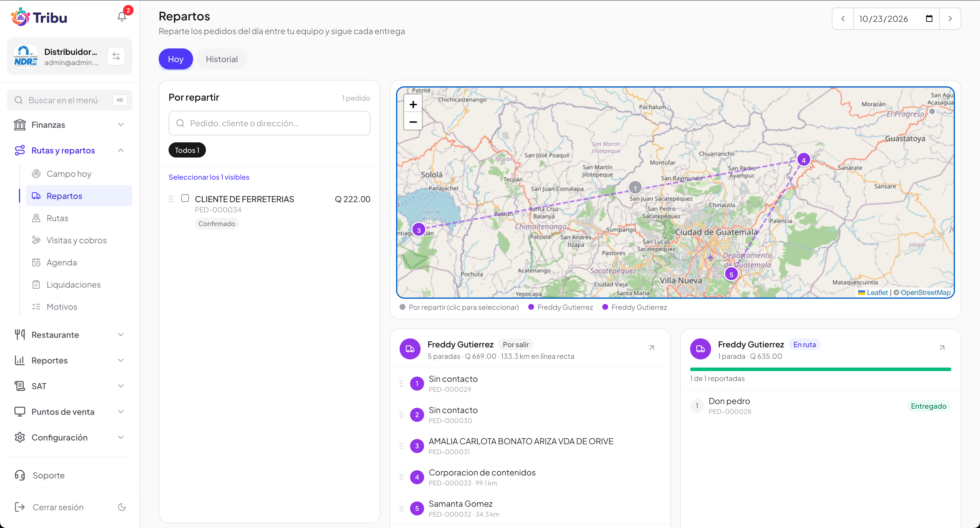This screenshot has height=528, width=980.
Task: Toggle dark mode moon icon
Action: point(122,507)
